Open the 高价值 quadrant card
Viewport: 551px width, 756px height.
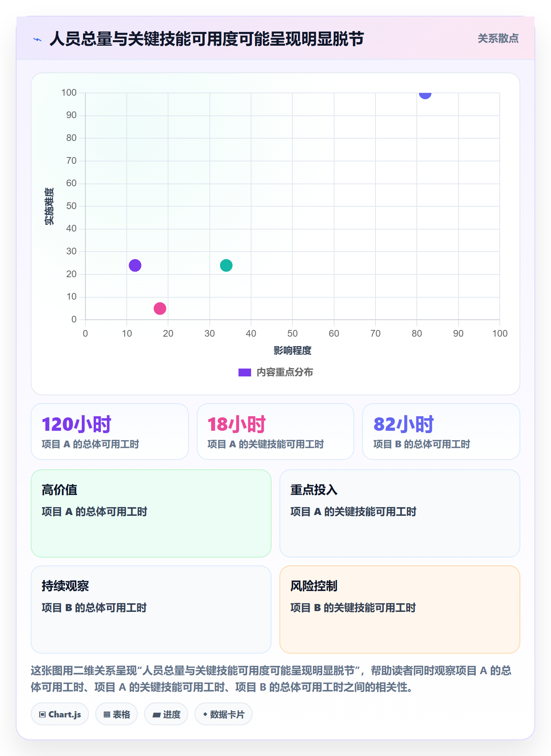click(x=151, y=513)
